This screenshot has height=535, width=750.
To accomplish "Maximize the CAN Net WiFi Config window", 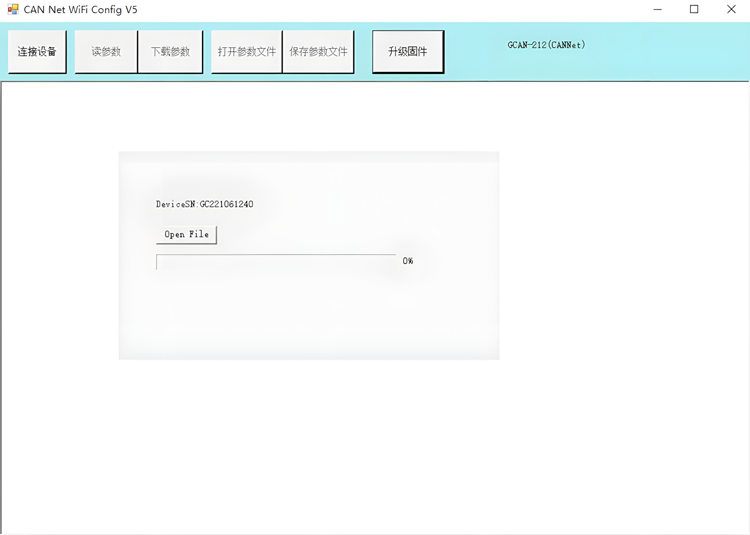I will (x=694, y=10).
